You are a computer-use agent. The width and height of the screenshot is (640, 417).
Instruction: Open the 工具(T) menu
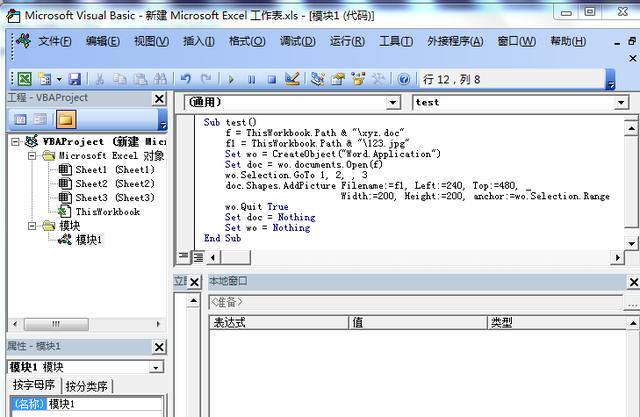pos(396,41)
